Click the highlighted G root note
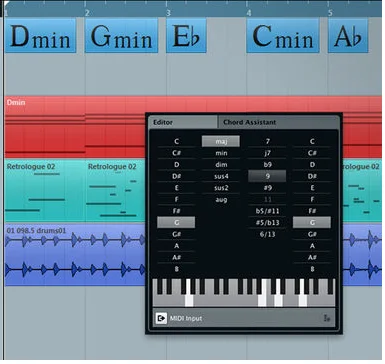 tap(176, 223)
